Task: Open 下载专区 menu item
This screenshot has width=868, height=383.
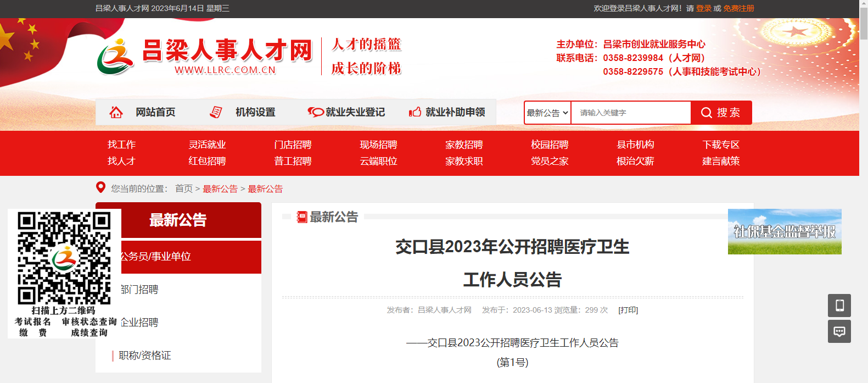Action: point(720,145)
